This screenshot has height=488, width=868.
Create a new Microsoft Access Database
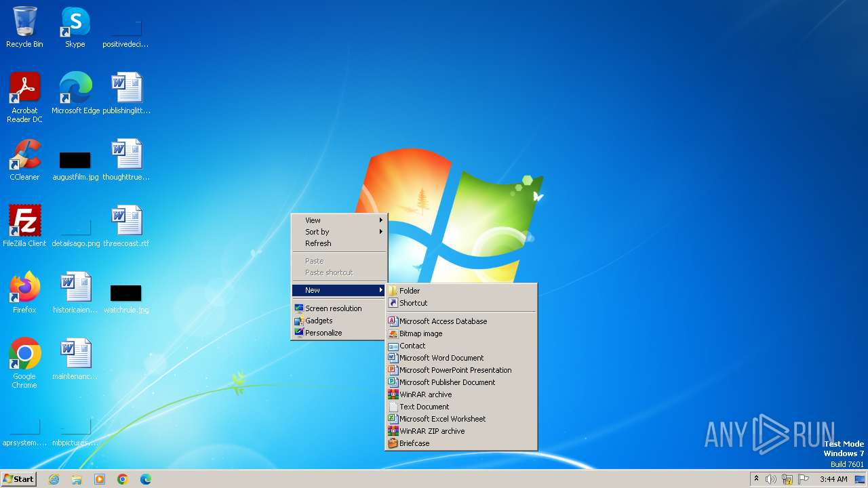[461, 321]
